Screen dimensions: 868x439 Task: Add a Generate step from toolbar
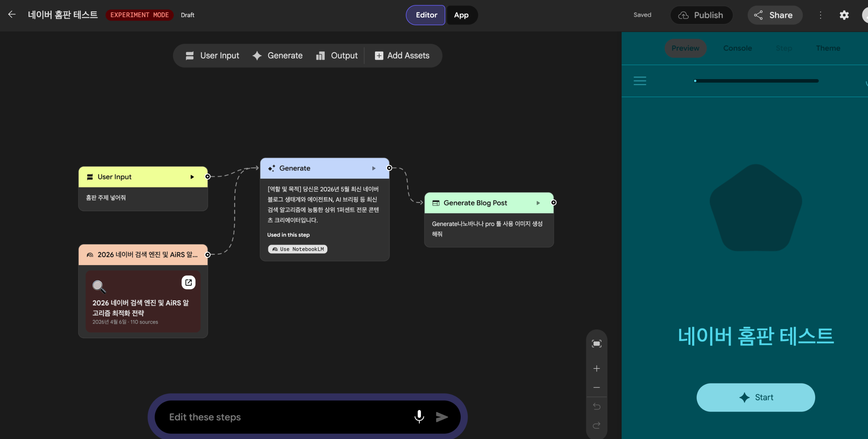point(277,55)
